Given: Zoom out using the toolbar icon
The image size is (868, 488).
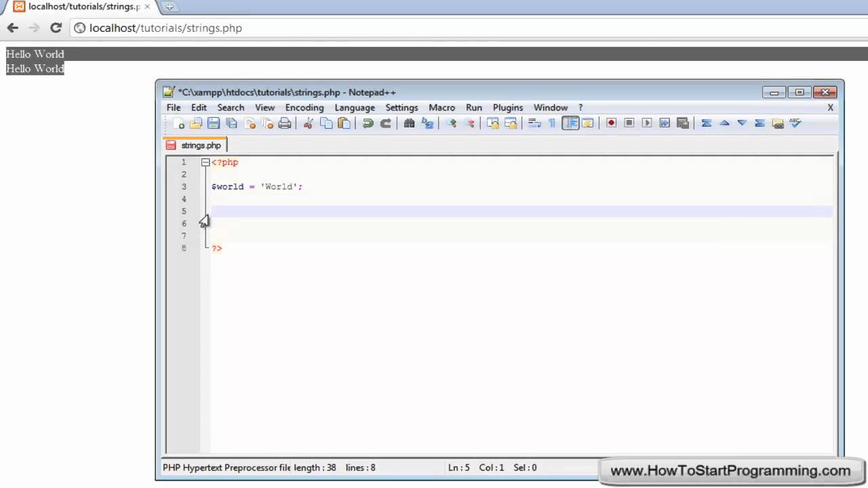Looking at the screenshot, I should point(469,123).
